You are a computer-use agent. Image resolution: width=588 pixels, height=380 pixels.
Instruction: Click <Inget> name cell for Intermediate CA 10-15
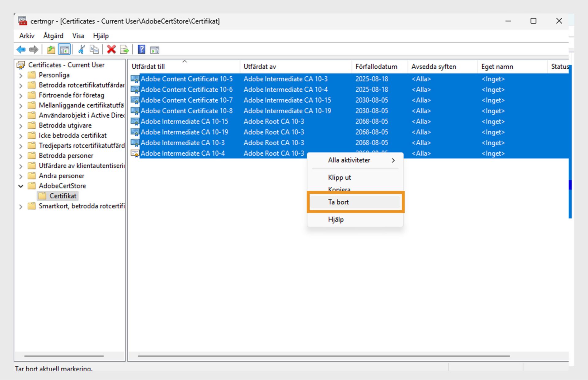click(x=493, y=121)
